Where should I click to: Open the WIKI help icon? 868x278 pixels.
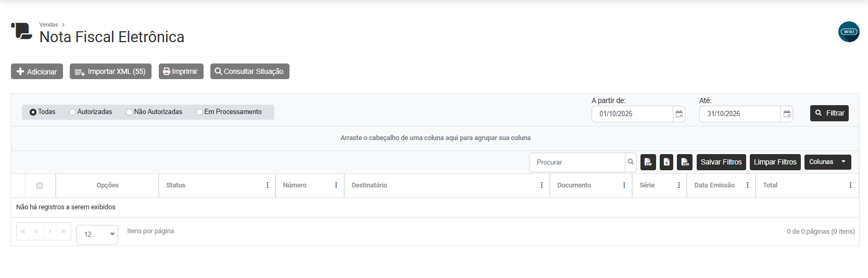[x=849, y=32]
